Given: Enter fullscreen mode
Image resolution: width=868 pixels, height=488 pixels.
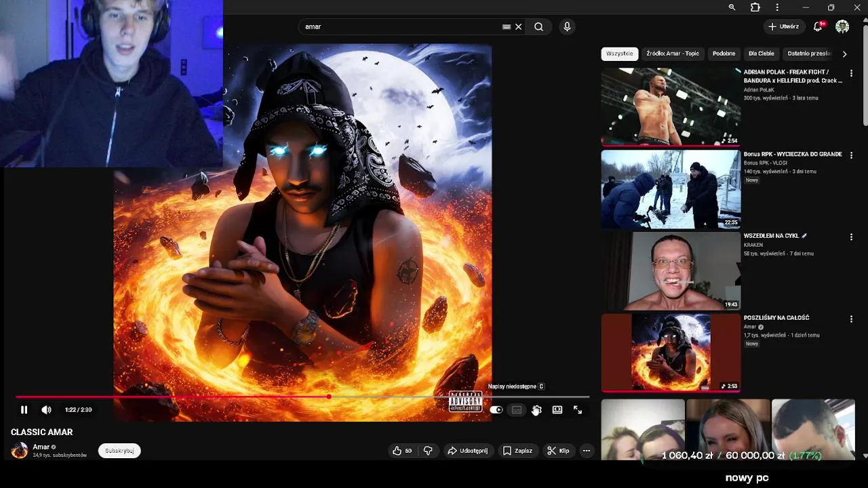Looking at the screenshot, I should coord(578,409).
